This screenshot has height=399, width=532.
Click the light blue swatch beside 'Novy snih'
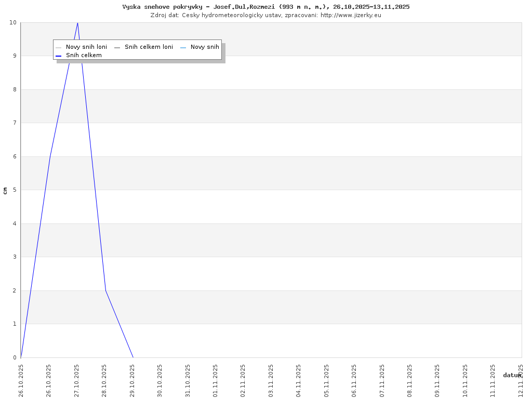point(183,47)
